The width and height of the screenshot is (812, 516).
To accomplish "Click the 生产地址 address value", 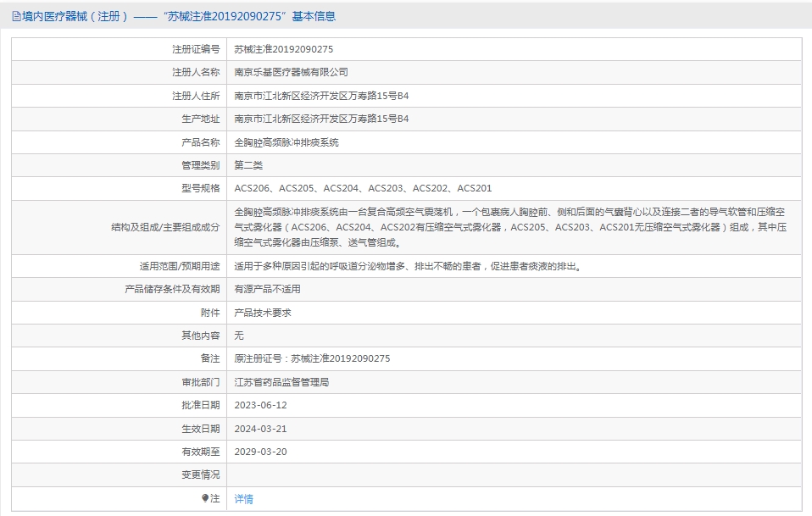I will (321, 119).
